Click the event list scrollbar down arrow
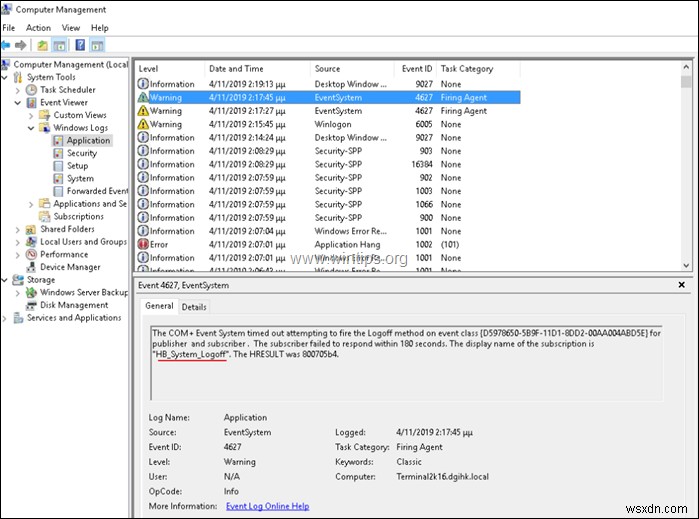 [x=686, y=265]
